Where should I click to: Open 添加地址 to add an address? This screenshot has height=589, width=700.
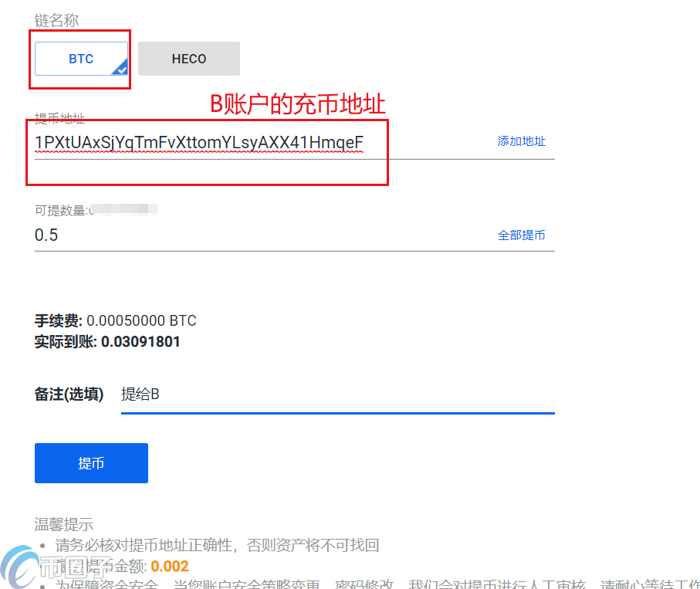tap(522, 141)
